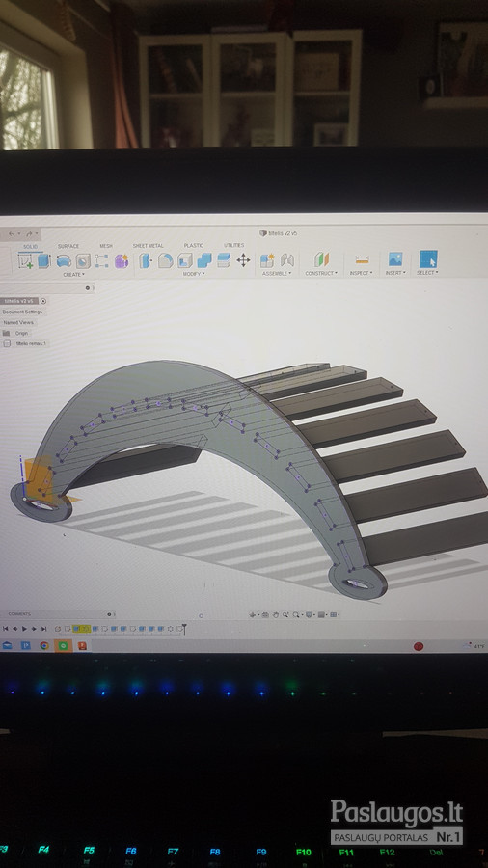Play the design timeline
This screenshot has width=488, height=868.
click(x=24, y=629)
